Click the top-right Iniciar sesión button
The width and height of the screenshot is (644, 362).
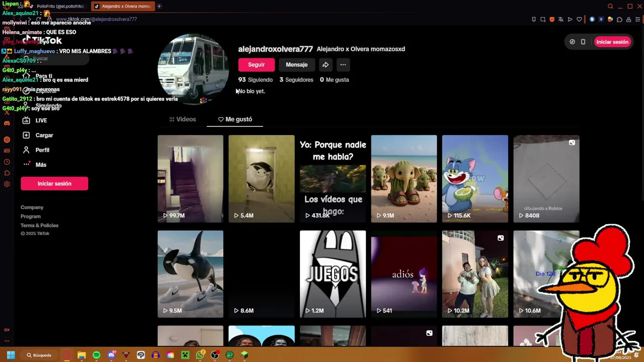(x=612, y=42)
